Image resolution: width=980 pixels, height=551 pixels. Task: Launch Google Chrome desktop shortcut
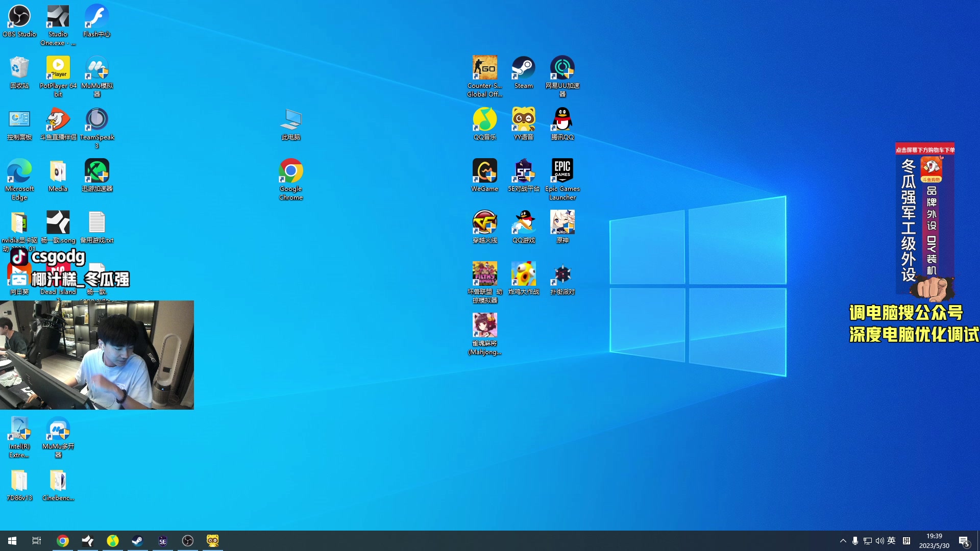tap(291, 180)
